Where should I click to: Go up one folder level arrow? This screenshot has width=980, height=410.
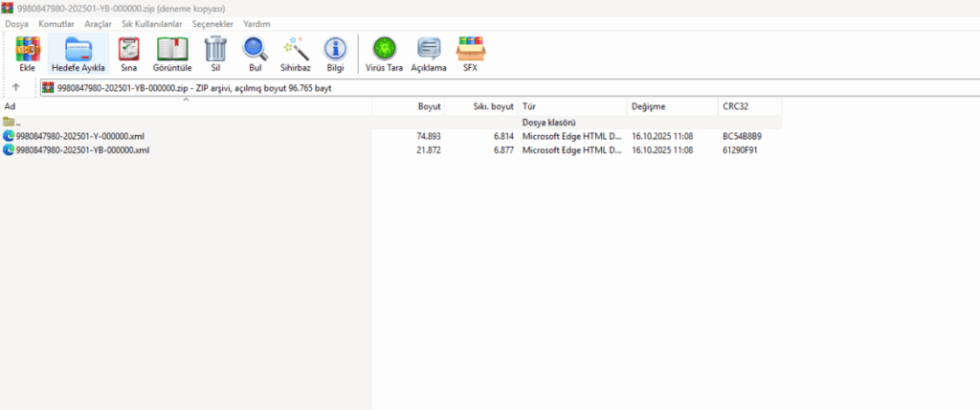click(16, 87)
